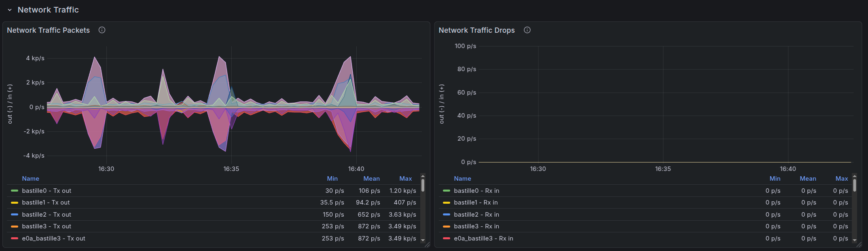This screenshot has width=868, height=251.
Task: Sort Drops legend by Mean column
Action: pos(808,179)
